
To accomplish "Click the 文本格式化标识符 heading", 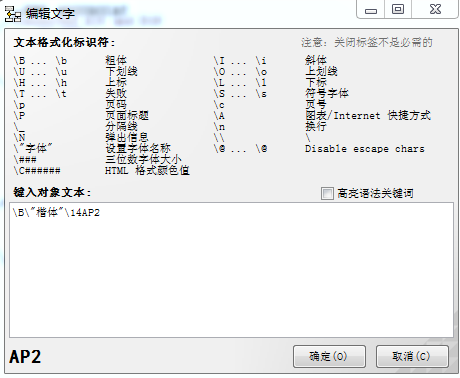I will tap(64, 42).
